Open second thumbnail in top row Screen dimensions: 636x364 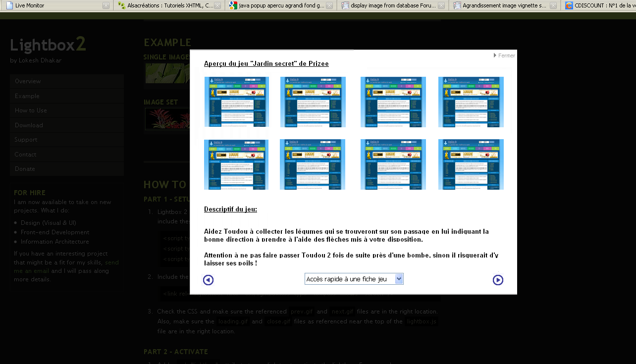[313, 102]
